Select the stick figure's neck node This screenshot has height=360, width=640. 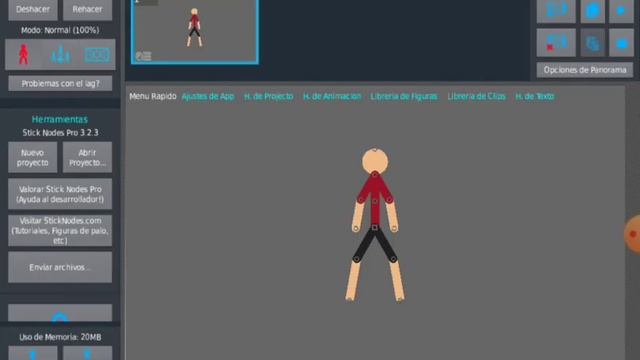pyautogui.click(x=375, y=175)
